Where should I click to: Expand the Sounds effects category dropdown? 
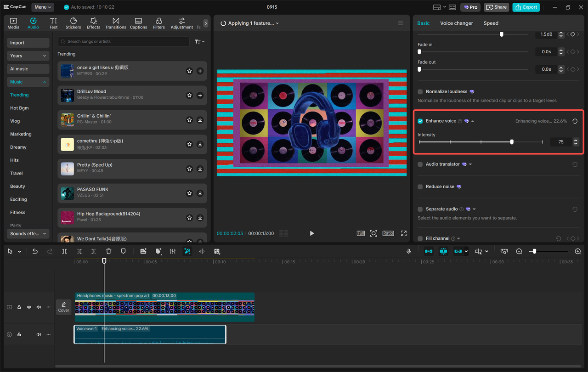coord(28,234)
